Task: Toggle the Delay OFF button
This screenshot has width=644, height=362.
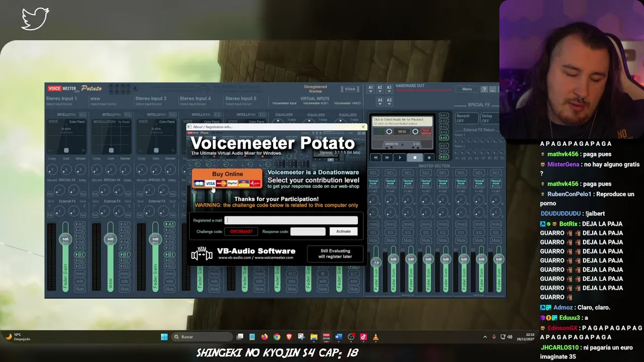Action: (x=489, y=118)
